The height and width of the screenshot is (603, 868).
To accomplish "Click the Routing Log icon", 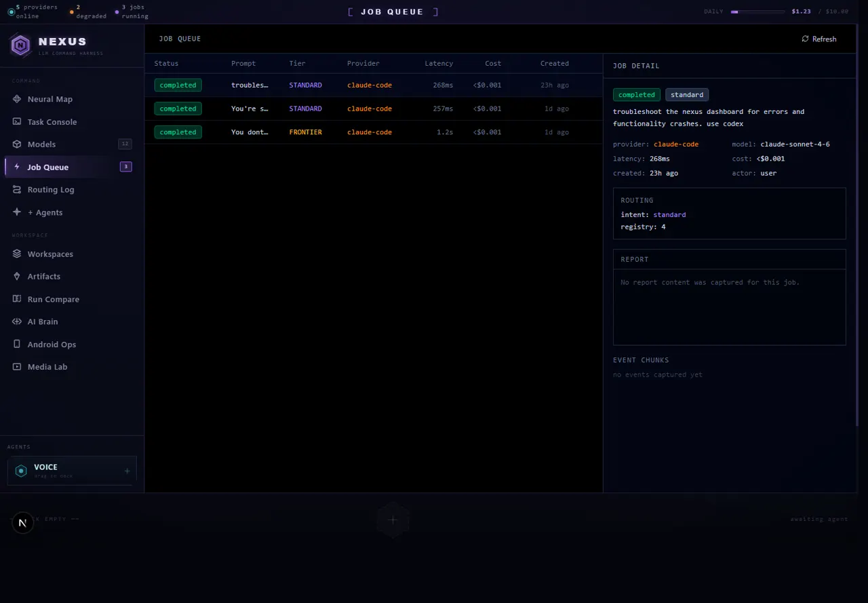I will [17, 190].
